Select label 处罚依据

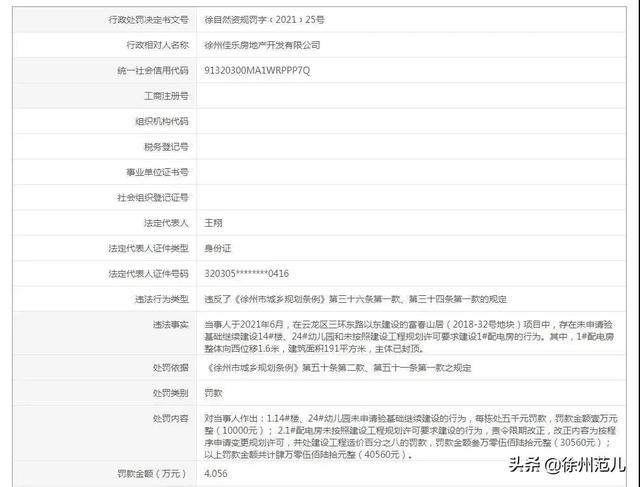pos(171,368)
